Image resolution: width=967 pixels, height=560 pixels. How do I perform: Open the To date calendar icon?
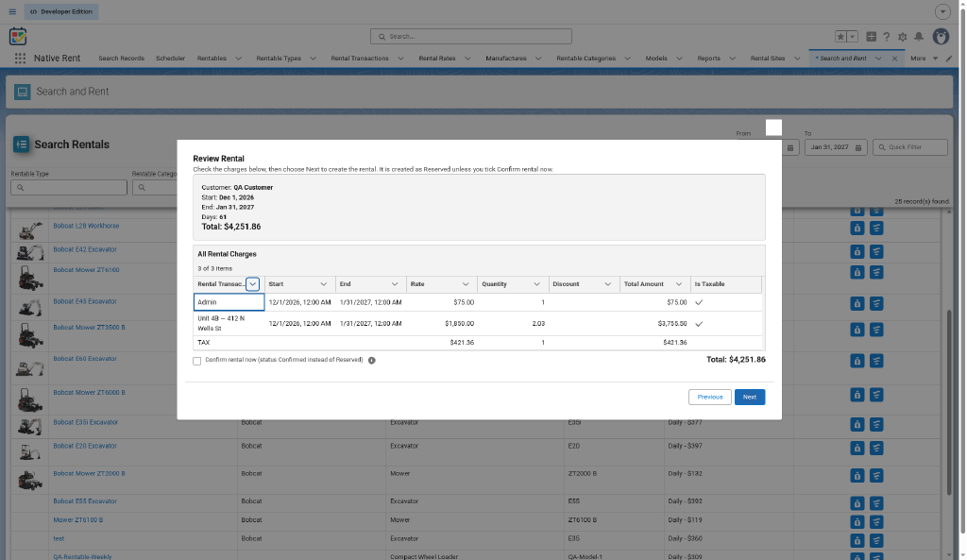pyautogui.click(x=857, y=147)
